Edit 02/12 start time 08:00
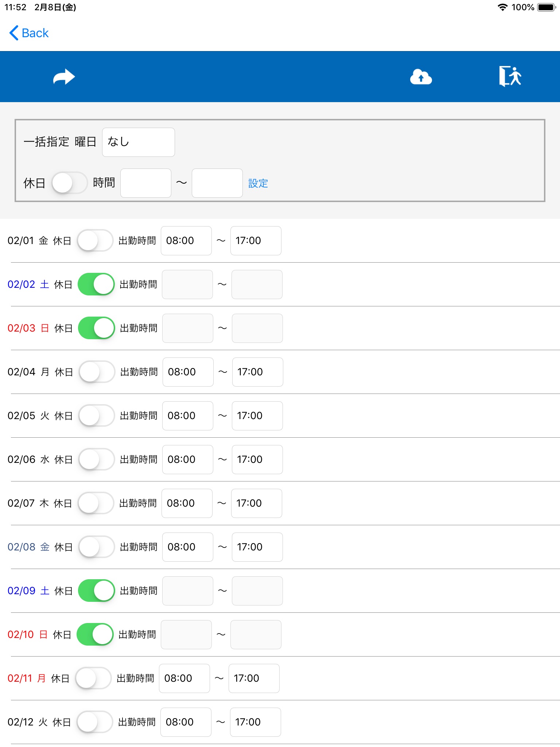 coord(186,722)
